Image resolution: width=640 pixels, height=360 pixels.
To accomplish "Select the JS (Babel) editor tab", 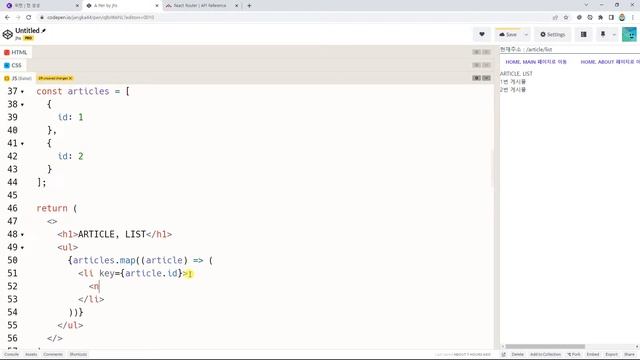I will coord(18,78).
